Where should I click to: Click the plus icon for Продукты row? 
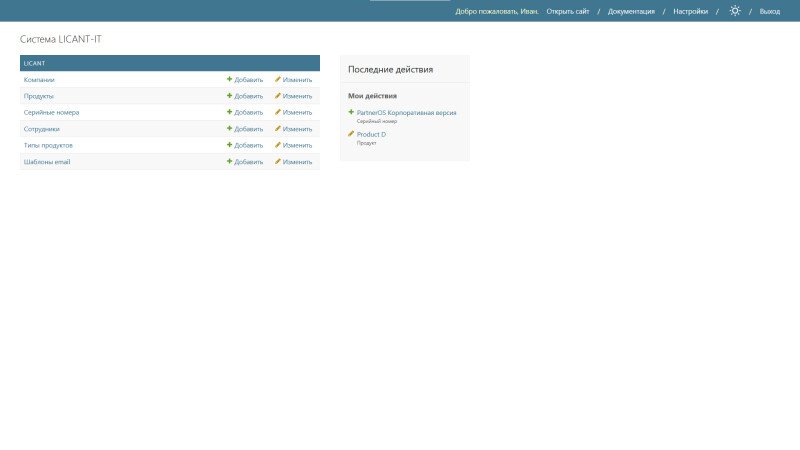pos(229,96)
